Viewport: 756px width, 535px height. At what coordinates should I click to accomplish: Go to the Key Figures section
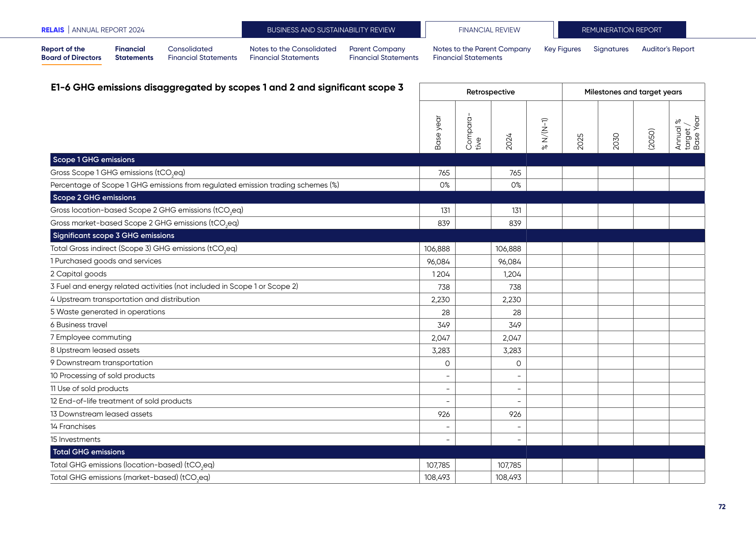562,49
